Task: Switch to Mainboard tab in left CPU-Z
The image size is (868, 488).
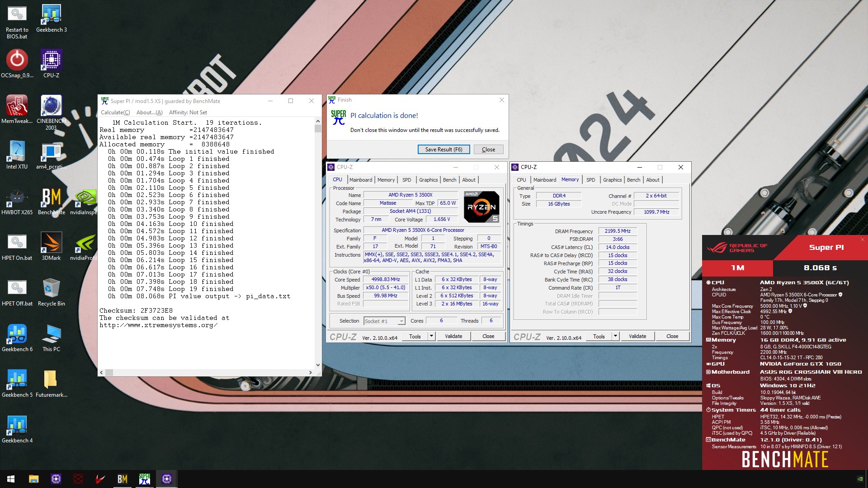Action: pos(361,180)
